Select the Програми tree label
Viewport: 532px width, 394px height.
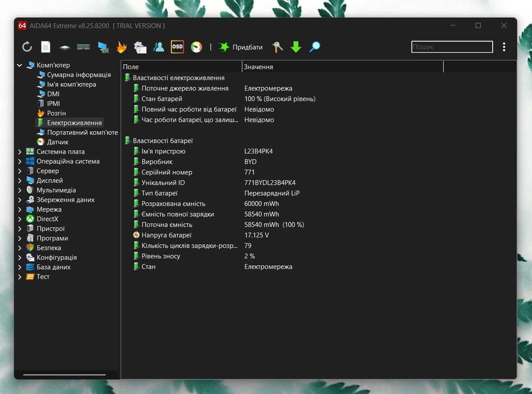pyautogui.click(x=52, y=238)
